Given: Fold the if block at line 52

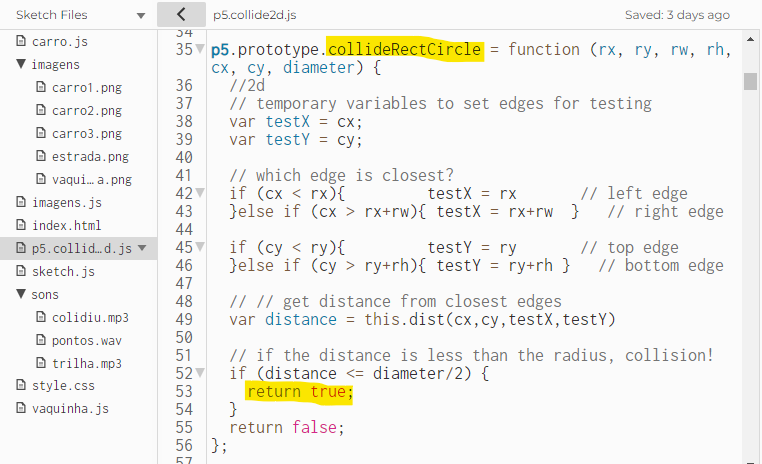Looking at the screenshot, I should (200, 373).
